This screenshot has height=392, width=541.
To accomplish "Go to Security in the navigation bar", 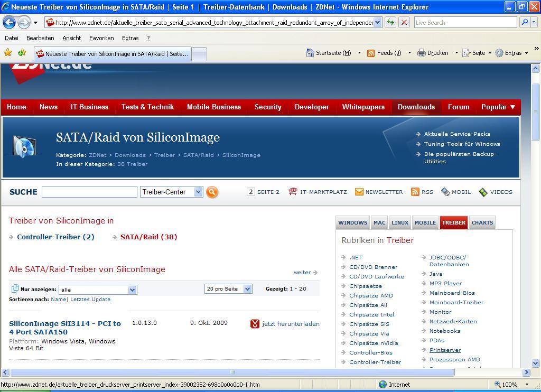I will (x=268, y=107).
